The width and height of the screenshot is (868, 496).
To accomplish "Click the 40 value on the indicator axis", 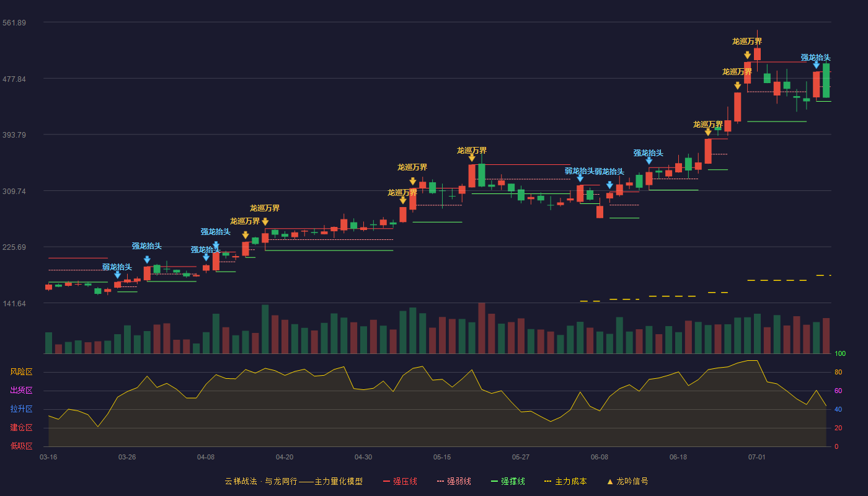I will (838, 409).
